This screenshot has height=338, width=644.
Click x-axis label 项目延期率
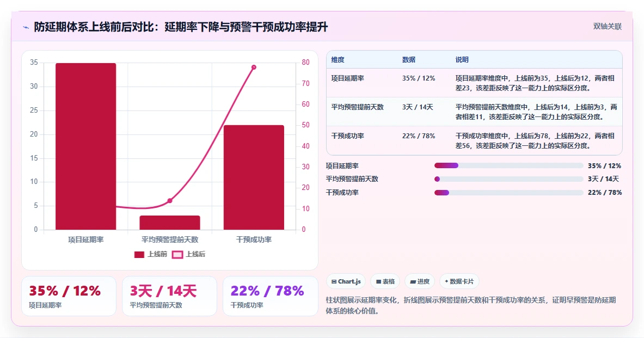point(86,239)
